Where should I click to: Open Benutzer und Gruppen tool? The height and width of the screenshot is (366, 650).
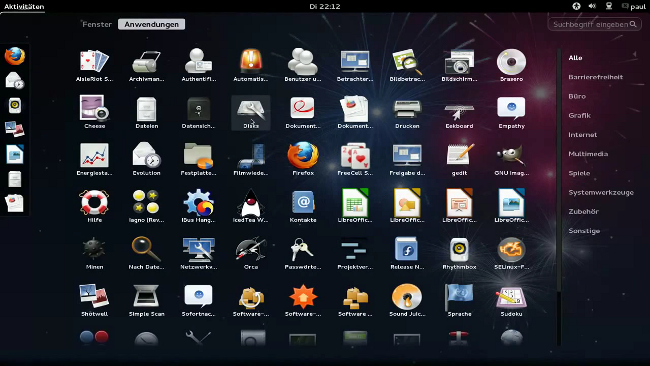[303, 65]
